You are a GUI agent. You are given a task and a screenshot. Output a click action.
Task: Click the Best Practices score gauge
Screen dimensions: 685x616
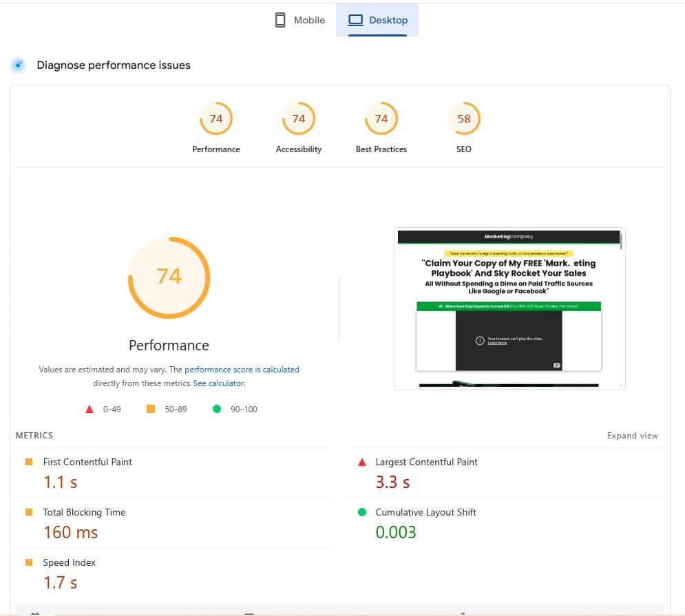click(x=381, y=118)
